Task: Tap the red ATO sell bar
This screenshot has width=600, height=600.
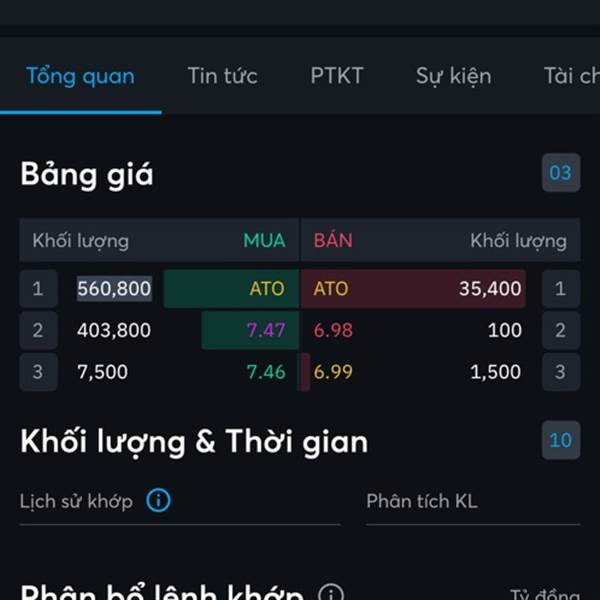Action: pos(413,289)
